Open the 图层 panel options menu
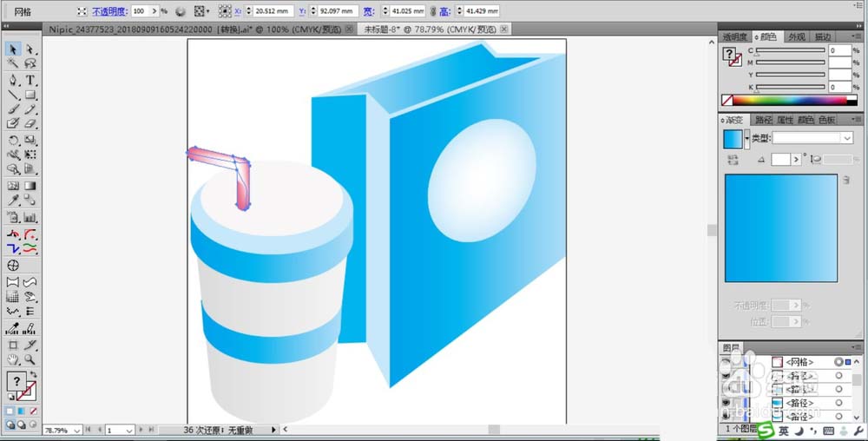 tap(857, 347)
